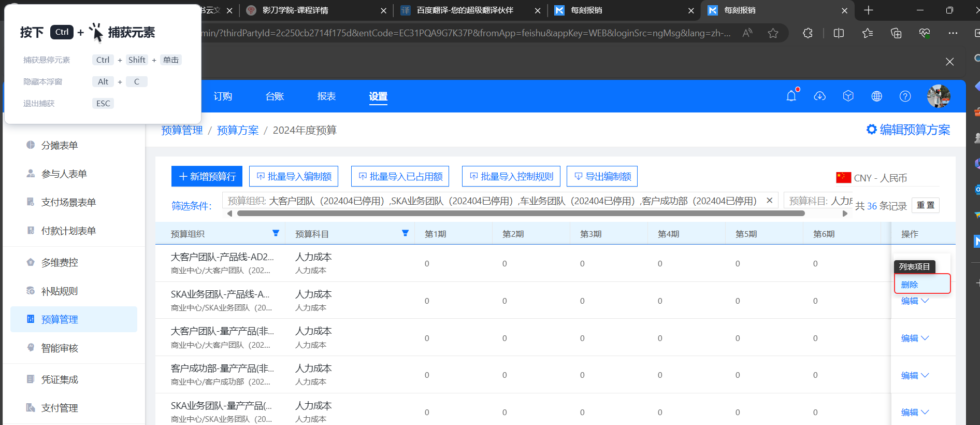The width and height of the screenshot is (980, 425).
Task: Toggle browser split screen icon
Action: [839, 33]
